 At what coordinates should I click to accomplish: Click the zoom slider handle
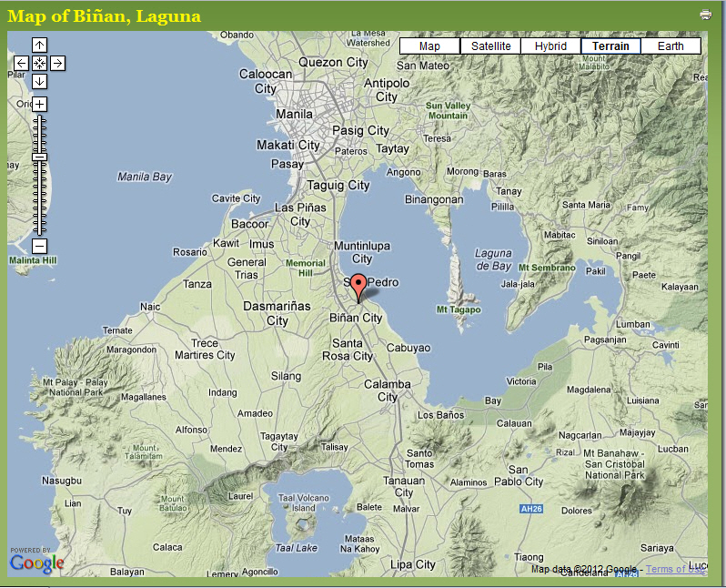(40, 157)
